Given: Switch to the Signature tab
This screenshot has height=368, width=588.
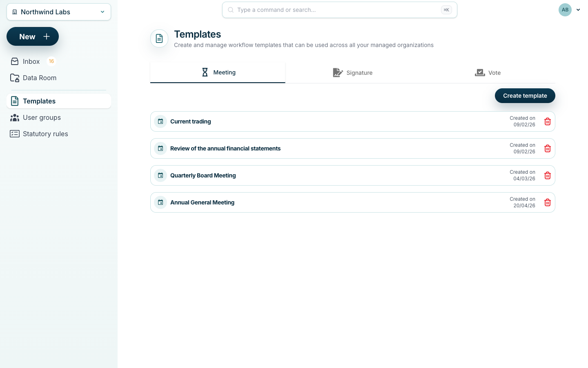Looking at the screenshot, I should coord(353,73).
